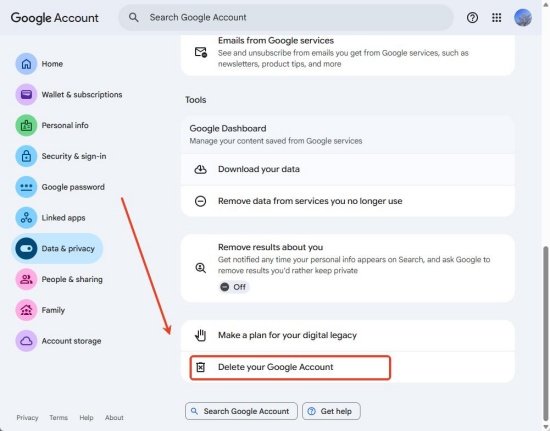Open the Privacy footer link
Viewport: 550px width, 431px height.
(27, 418)
